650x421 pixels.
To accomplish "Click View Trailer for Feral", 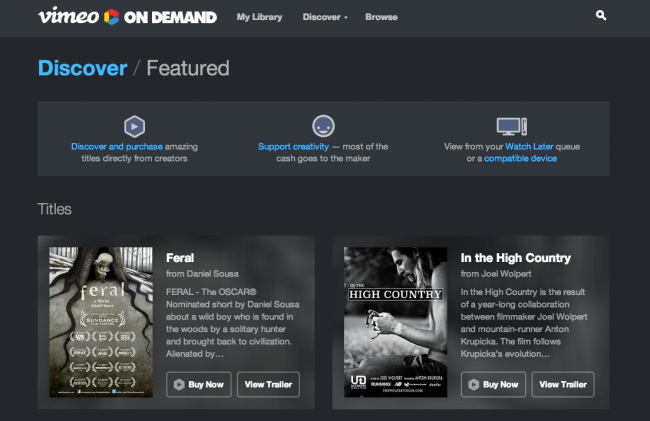I will point(268,385).
